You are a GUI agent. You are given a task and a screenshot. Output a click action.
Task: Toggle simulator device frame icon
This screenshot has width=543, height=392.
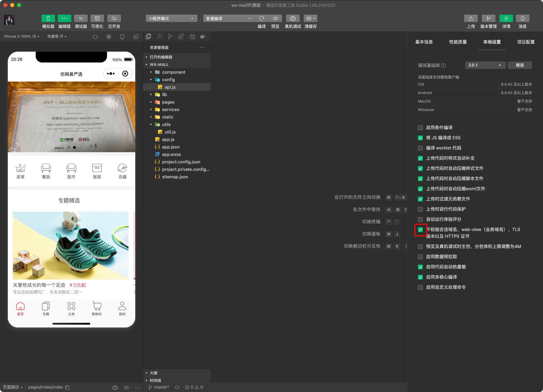click(x=122, y=37)
